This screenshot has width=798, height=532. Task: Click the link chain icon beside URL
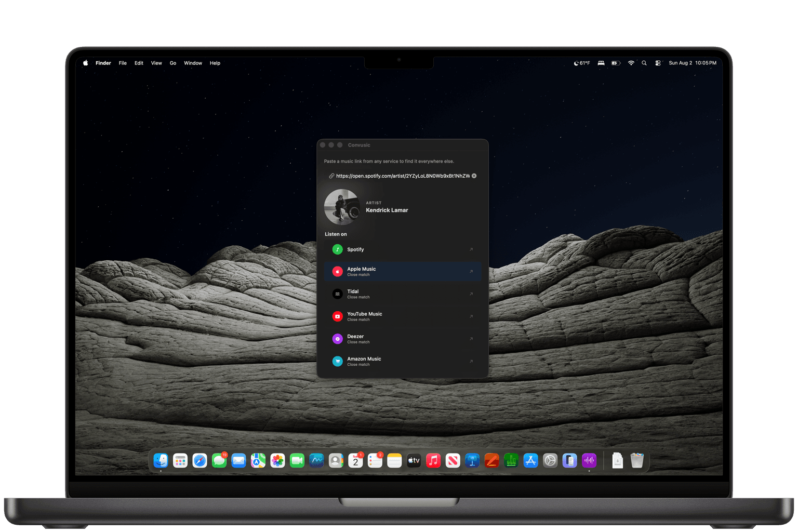point(331,176)
